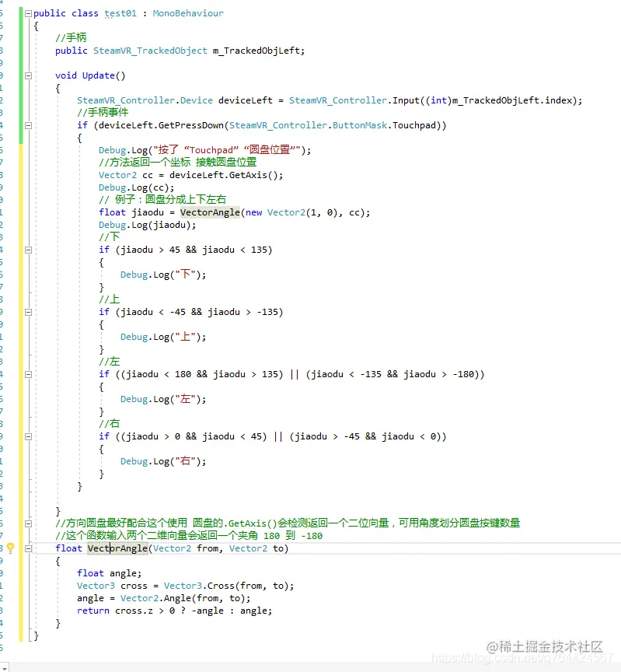This screenshot has height=672, width=621.
Task: Click the (int) cast keyword
Action: [439, 100]
